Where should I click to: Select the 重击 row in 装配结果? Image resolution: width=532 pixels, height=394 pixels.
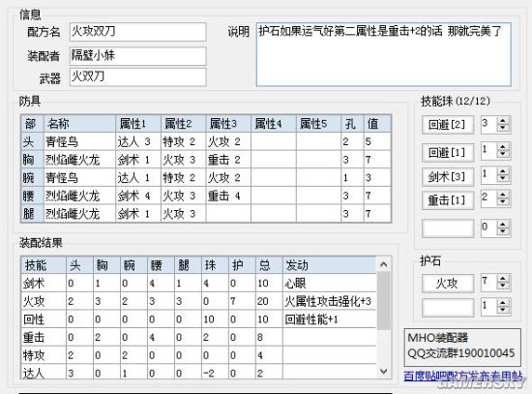pos(199,337)
